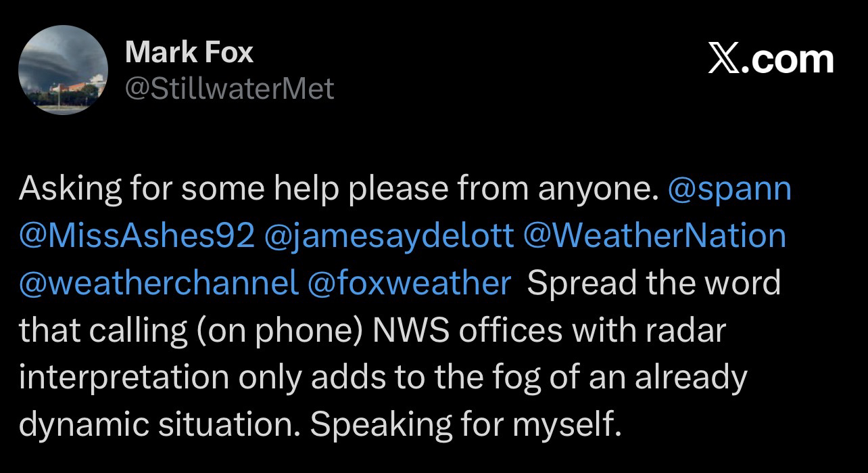This screenshot has width=868, height=473.
Task: Click Mark Fox's storm-cloud profile picture
Action: point(63,72)
